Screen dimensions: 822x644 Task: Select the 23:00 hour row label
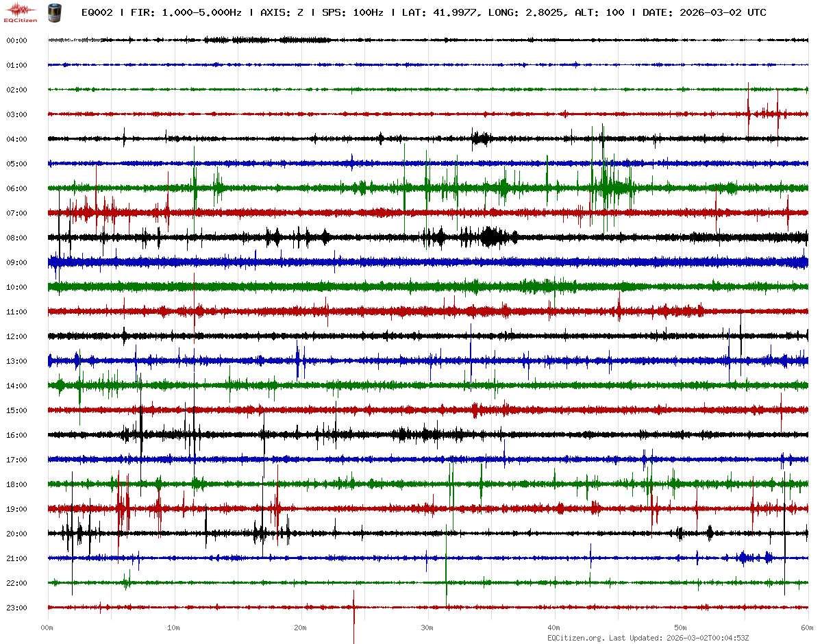16,608
